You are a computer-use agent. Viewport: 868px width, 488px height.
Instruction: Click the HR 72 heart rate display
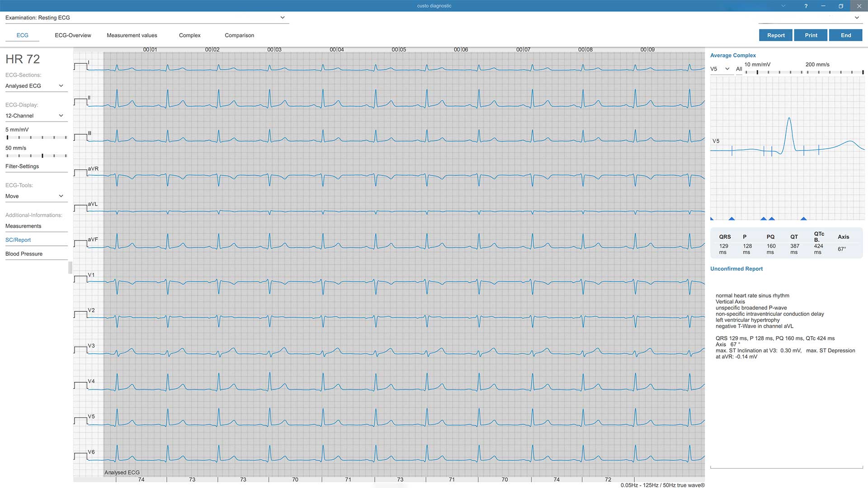point(23,59)
